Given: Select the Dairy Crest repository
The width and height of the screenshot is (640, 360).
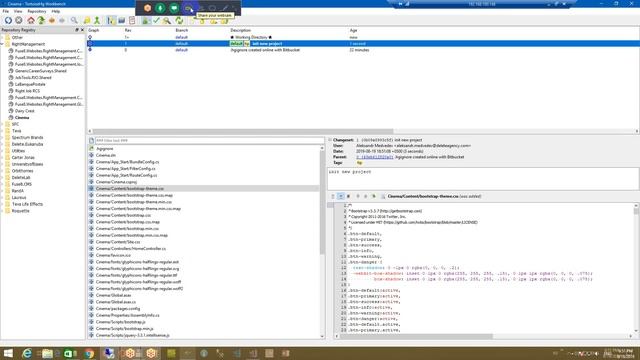Looking at the screenshot, I should 24,111.
